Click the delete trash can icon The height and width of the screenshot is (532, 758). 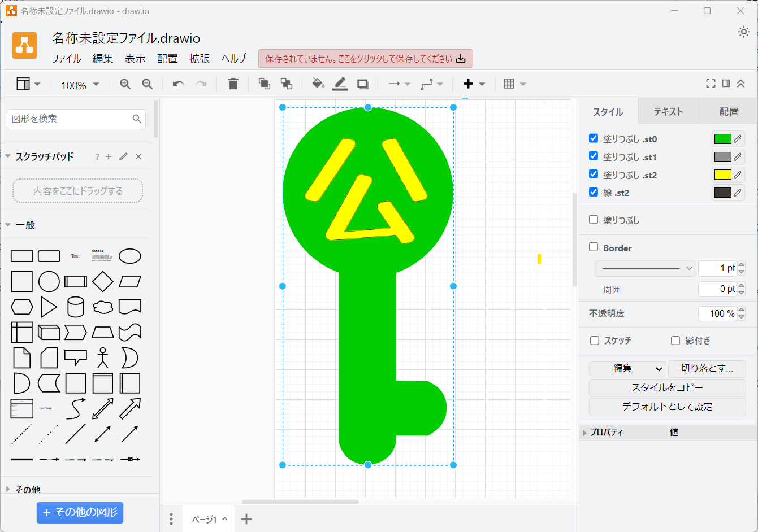233,83
